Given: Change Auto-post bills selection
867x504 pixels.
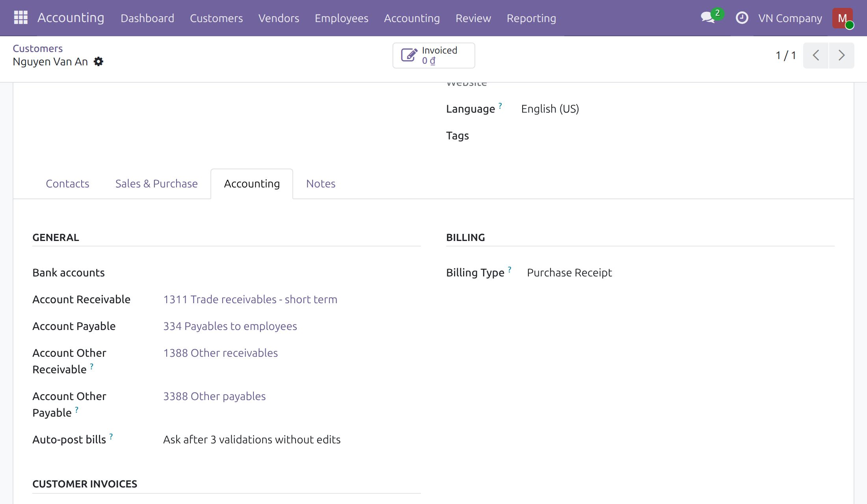Looking at the screenshot, I should click(252, 440).
